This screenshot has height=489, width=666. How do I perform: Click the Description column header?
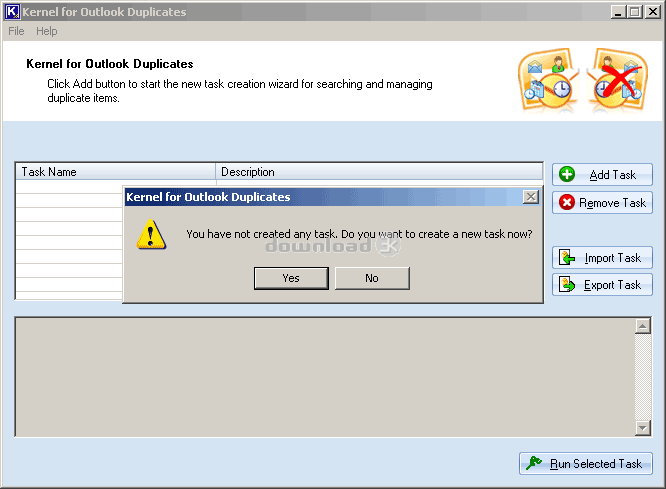click(x=379, y=172)
